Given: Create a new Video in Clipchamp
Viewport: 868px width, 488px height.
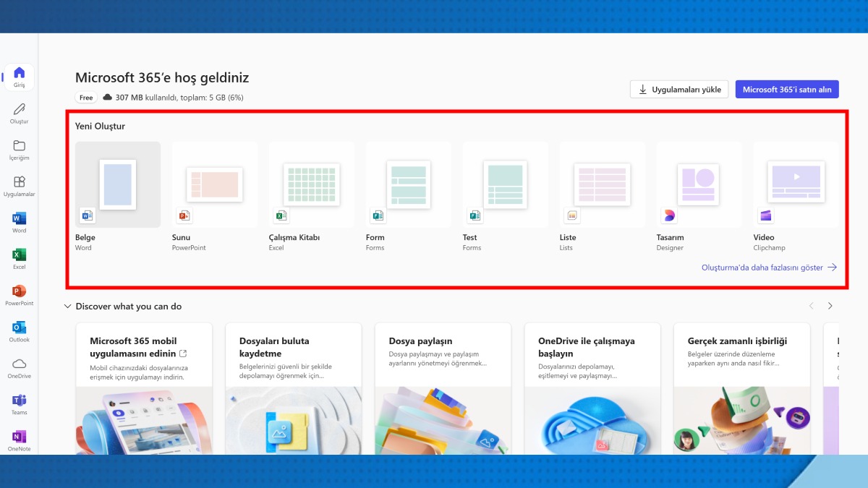Looking at the screenshot, I should click(796, 196).
